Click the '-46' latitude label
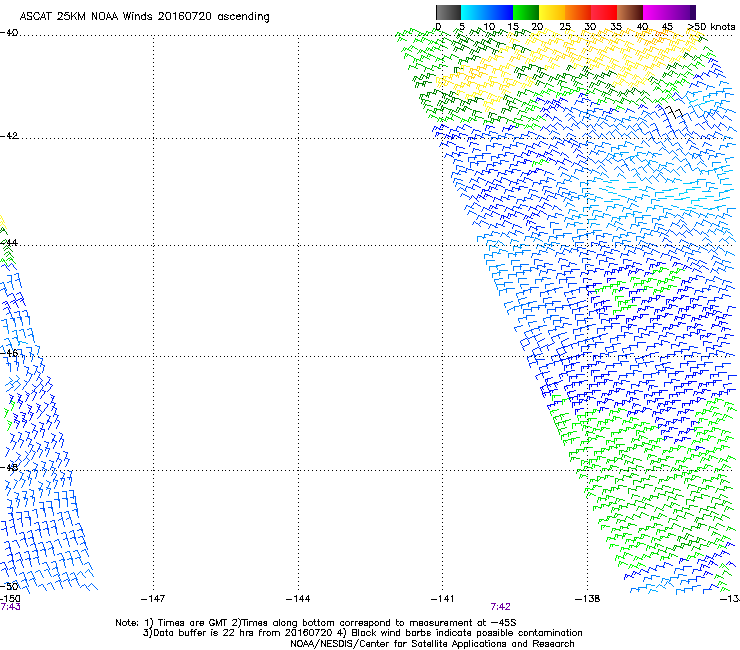Viewport: 740px width, 650px height. point(9,353)
